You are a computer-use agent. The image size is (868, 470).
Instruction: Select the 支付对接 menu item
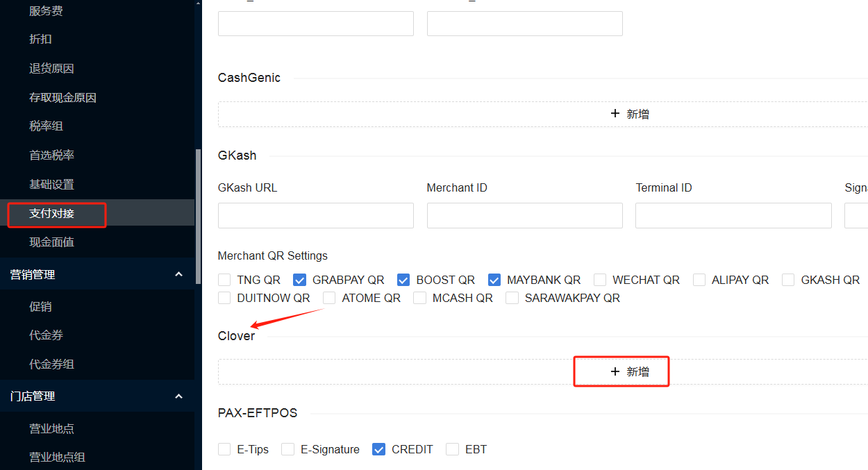click(51, 213)
